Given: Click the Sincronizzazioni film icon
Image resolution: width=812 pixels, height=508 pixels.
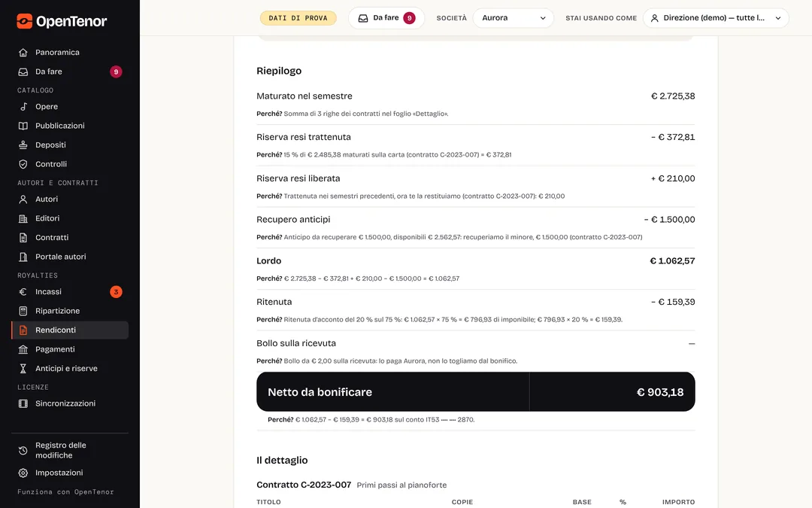Looking at the screenshot, I should (x=23, y=403).
